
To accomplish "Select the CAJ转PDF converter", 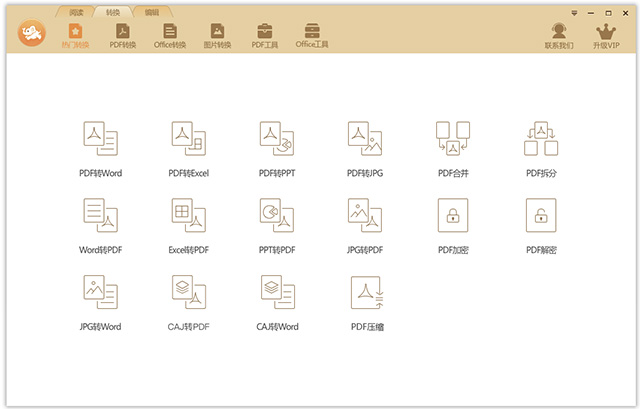I will pos(189,302).
